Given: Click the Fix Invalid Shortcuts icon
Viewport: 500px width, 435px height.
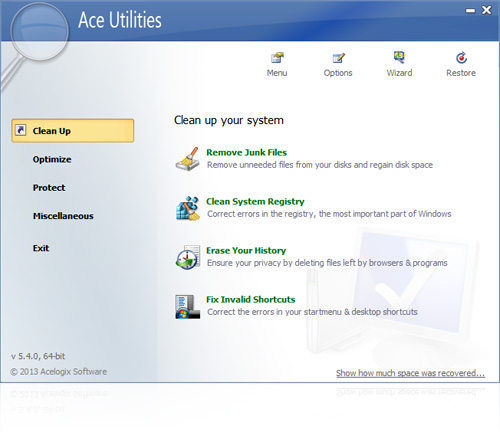Looking at the screenshot, I should click(x=188, y=306).
